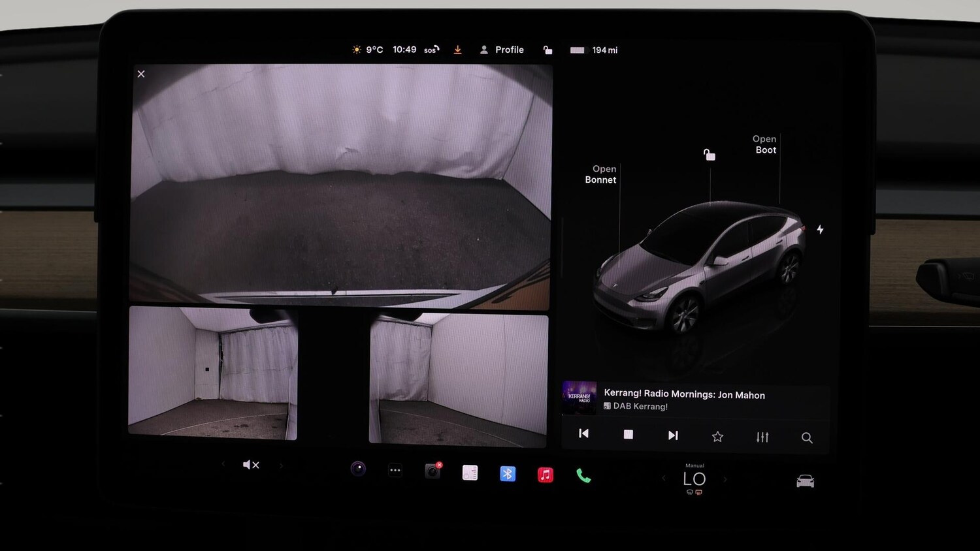Open the Calendar app icon
The height and width of the screenshot is (551, 980).
pyautogui.click(x=470, y=472)
